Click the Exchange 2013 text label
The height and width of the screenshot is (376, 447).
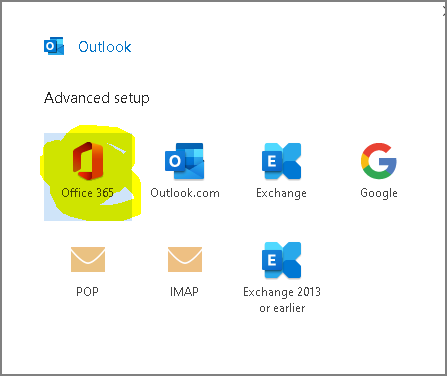[x=282, y=292]
